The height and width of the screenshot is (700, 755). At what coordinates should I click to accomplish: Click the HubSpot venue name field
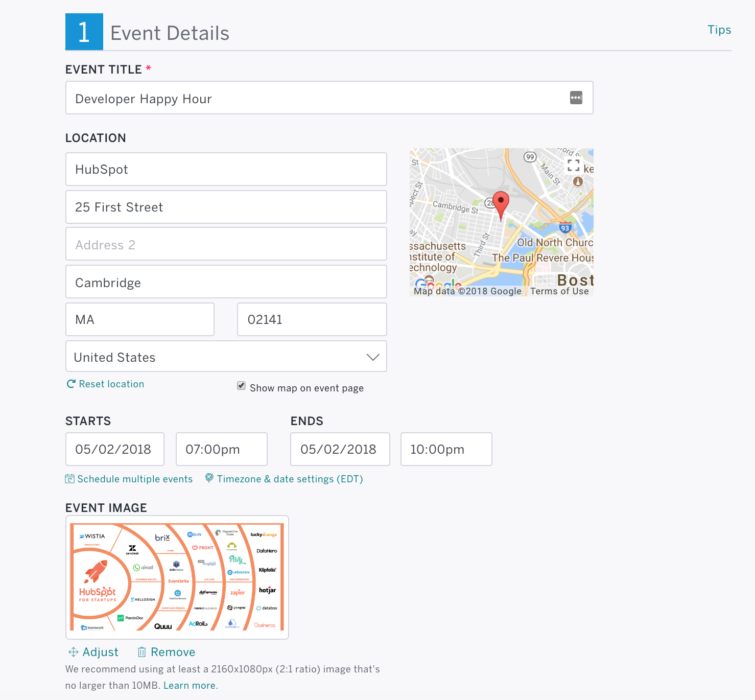point(226,169)
